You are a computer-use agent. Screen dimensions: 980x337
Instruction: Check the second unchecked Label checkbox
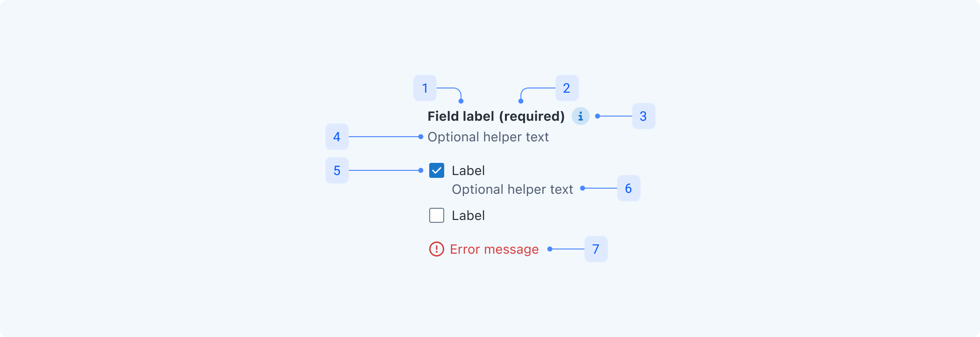436,215
